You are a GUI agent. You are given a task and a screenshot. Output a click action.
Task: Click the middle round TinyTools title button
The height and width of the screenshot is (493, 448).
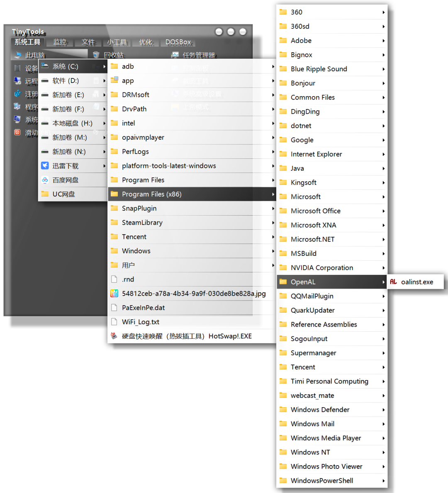coord(231,32)
